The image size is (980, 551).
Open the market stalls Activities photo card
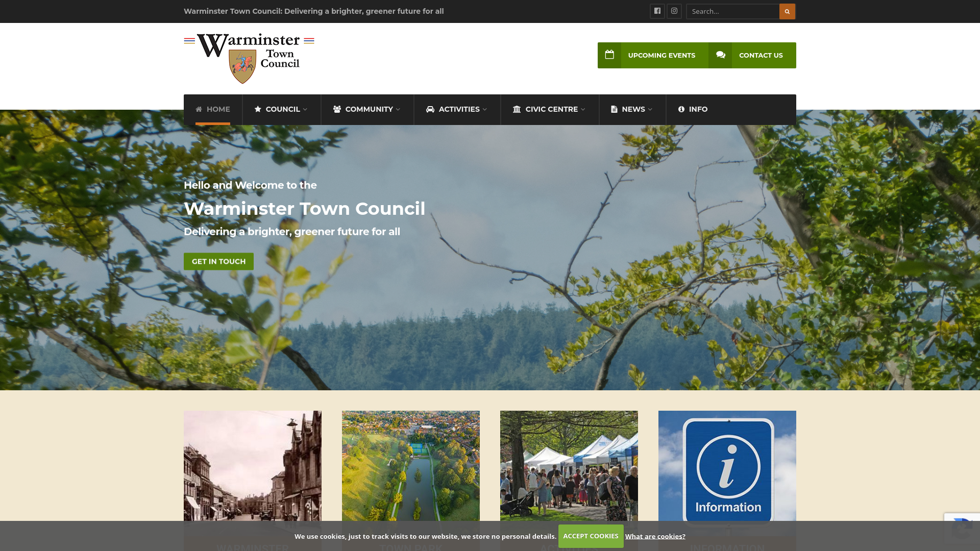pos(569,473)
